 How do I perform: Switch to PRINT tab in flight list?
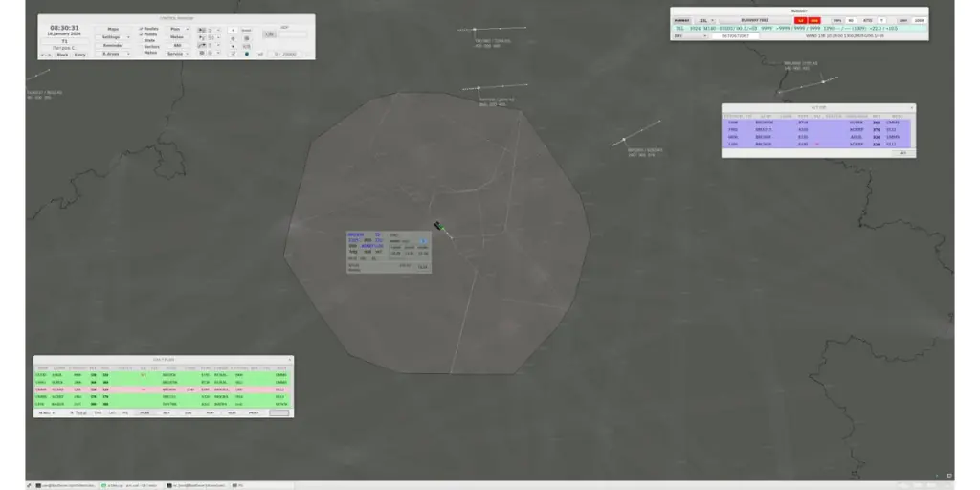(254, 412)
